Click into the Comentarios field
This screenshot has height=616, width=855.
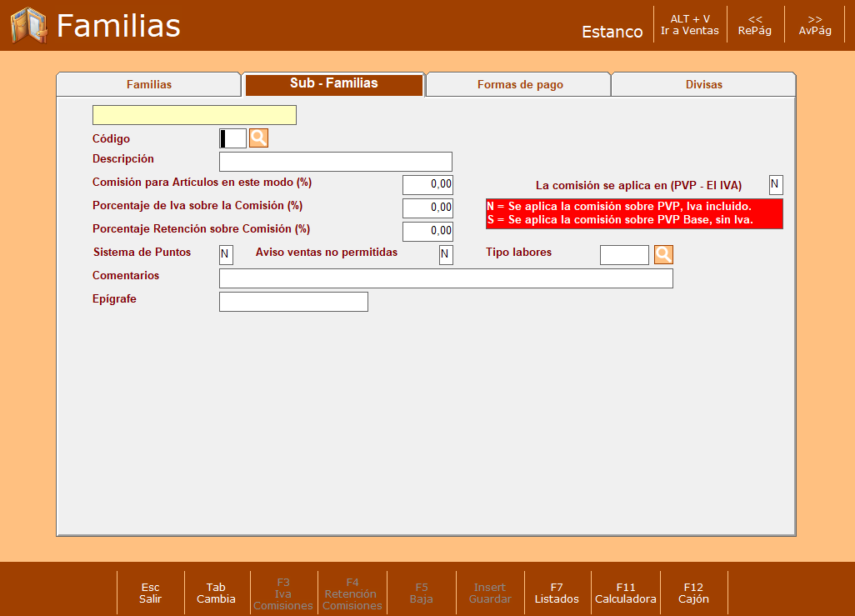(446, 278)
